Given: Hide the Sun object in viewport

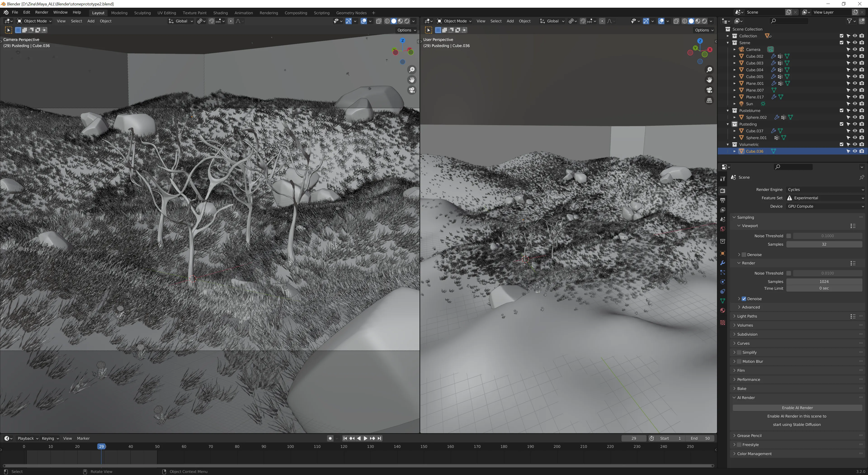Looking at the screenshot, I should point(855,104).
